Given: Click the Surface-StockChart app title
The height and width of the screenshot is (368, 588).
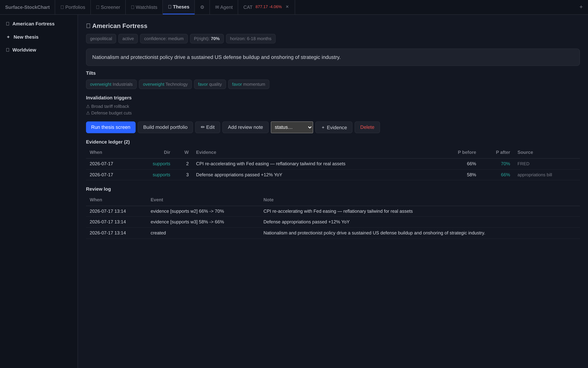Looking at the screenshot, I should 27,7.
